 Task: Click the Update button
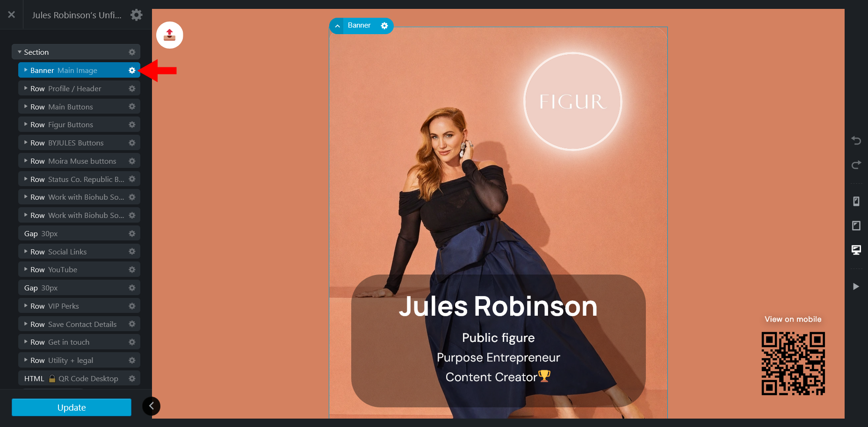click(72, 407)
